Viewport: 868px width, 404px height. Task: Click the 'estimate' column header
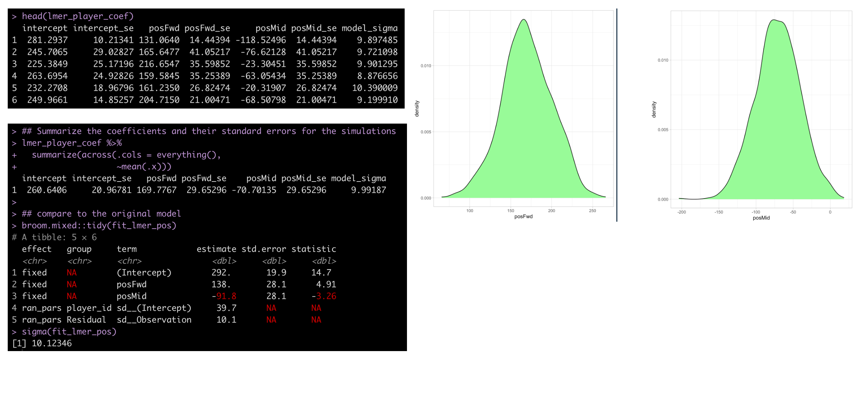tap(216, 249)
